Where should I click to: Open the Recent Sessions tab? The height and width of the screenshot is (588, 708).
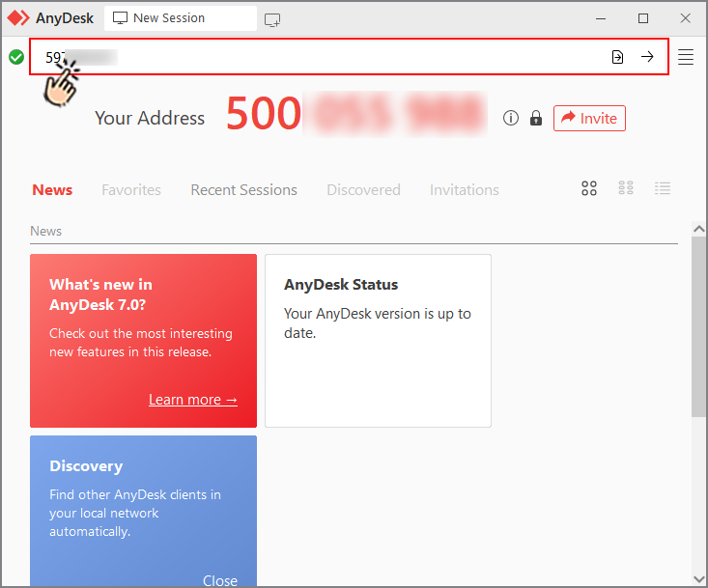click(x=243, y=190)
